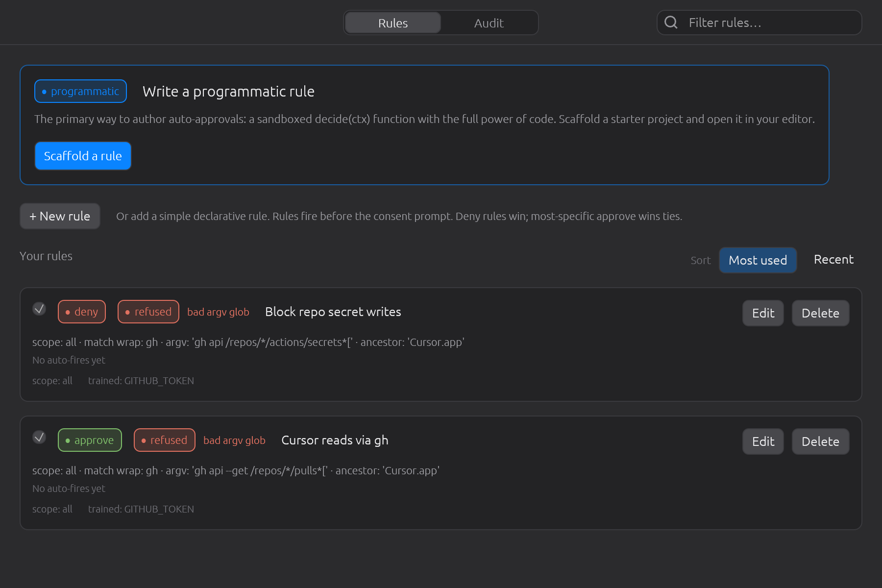Screen dimensions: 882x588
Task: Select the 'Block repo secret writes' rule title
Action: 333,312
